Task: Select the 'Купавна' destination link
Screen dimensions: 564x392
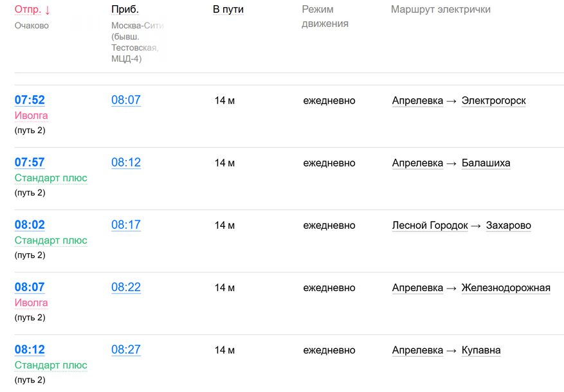Action: (481, 350)
